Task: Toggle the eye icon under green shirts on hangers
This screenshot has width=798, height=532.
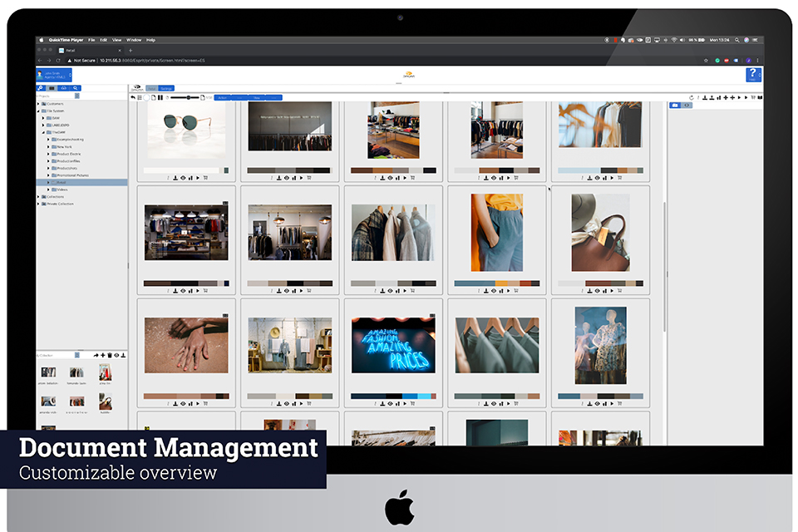Action: (494, 404)
